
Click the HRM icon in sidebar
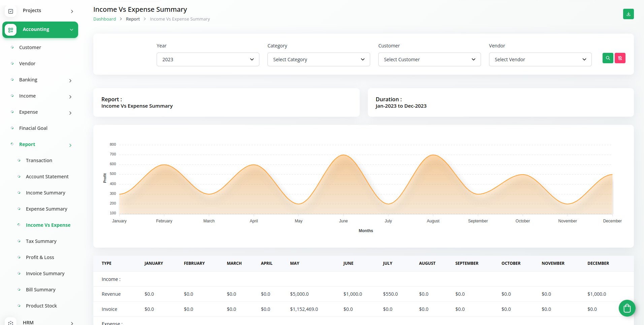point(11,322)
